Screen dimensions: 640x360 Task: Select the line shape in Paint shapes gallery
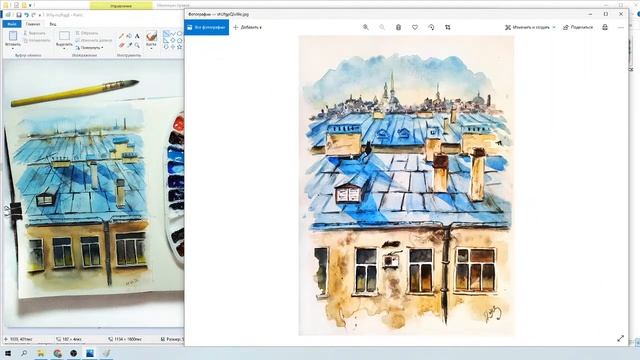coord(167,34)
